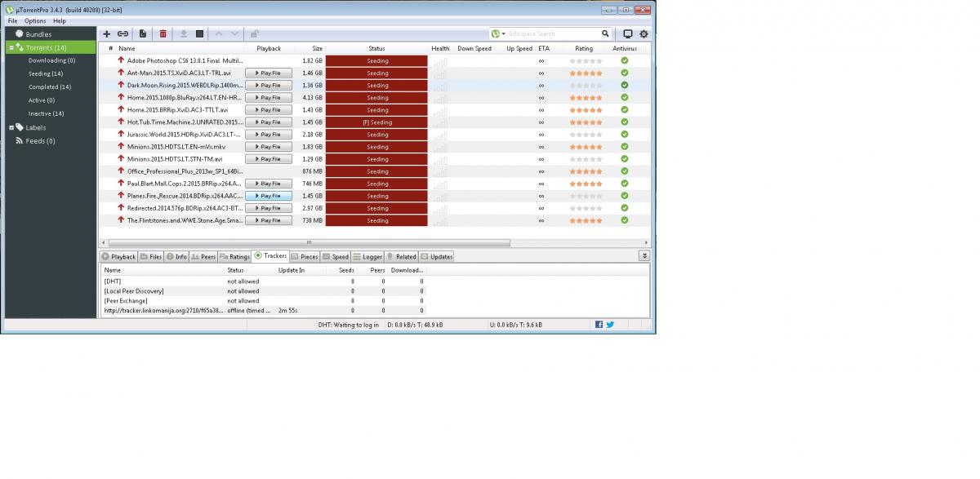
Task: Switch to the Related tab
Action: point(401,256)
